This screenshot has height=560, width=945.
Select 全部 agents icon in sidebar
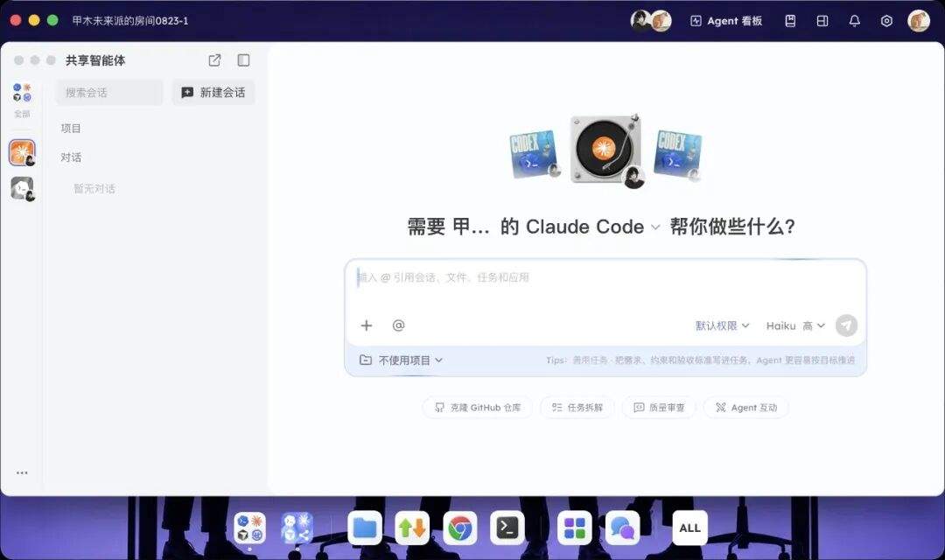click(22, 100)
